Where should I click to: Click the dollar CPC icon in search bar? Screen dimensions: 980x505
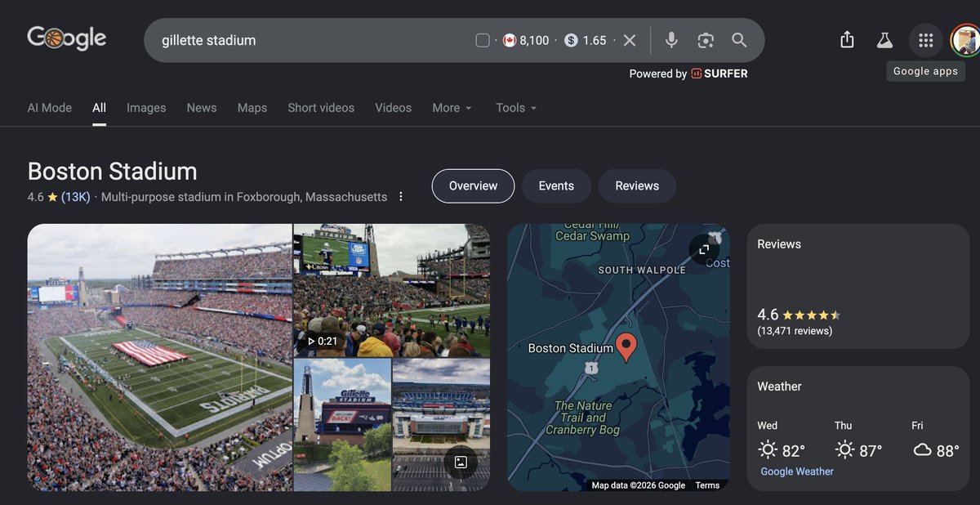(x=571, y=40)
